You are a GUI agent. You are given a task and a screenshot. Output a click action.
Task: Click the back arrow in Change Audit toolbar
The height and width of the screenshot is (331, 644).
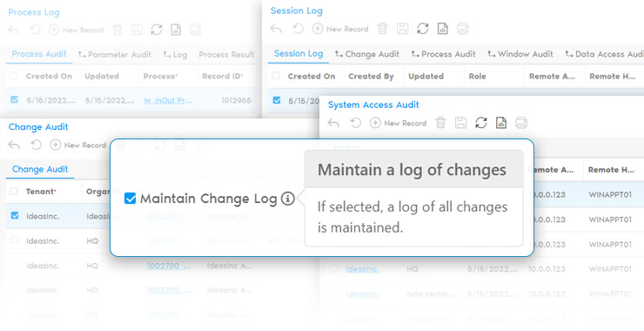tap(14, 145)
